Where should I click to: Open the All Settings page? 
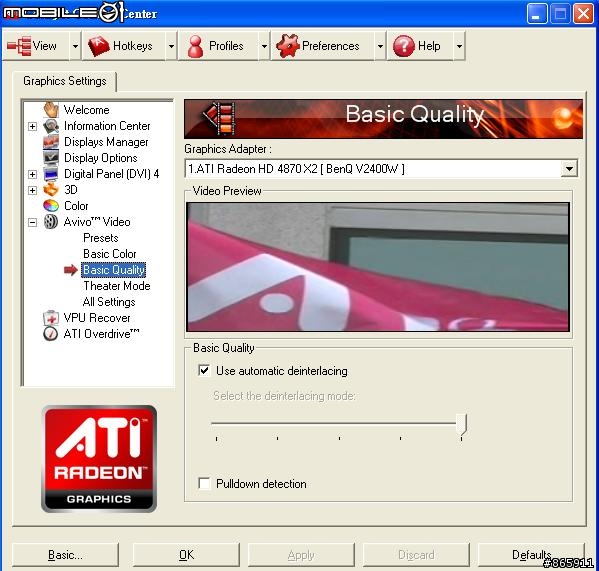click(x=109, y=302)
